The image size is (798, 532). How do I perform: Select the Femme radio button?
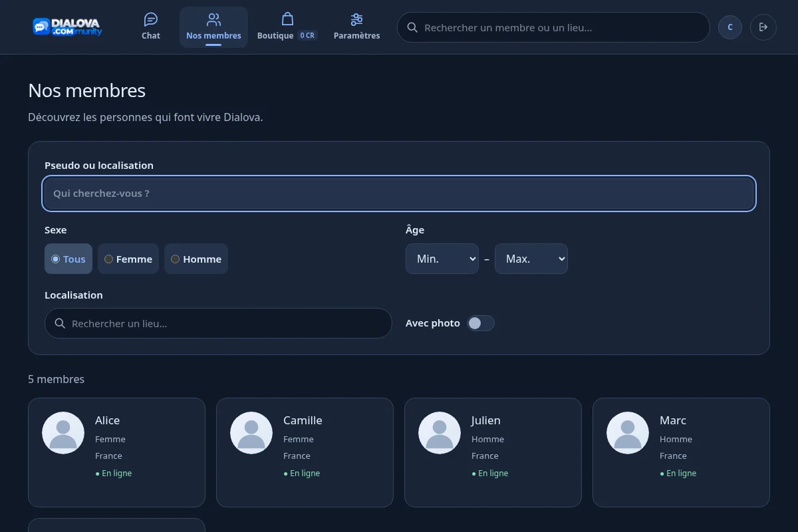[108, 259]
